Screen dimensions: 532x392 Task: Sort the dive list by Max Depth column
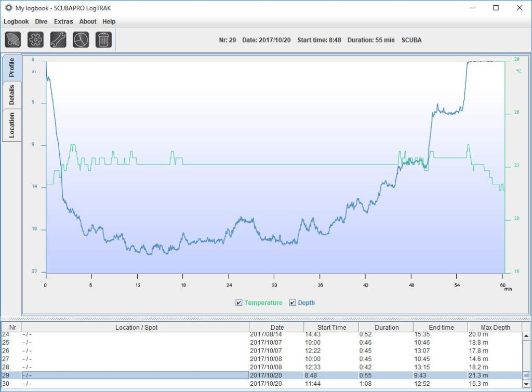494,327
